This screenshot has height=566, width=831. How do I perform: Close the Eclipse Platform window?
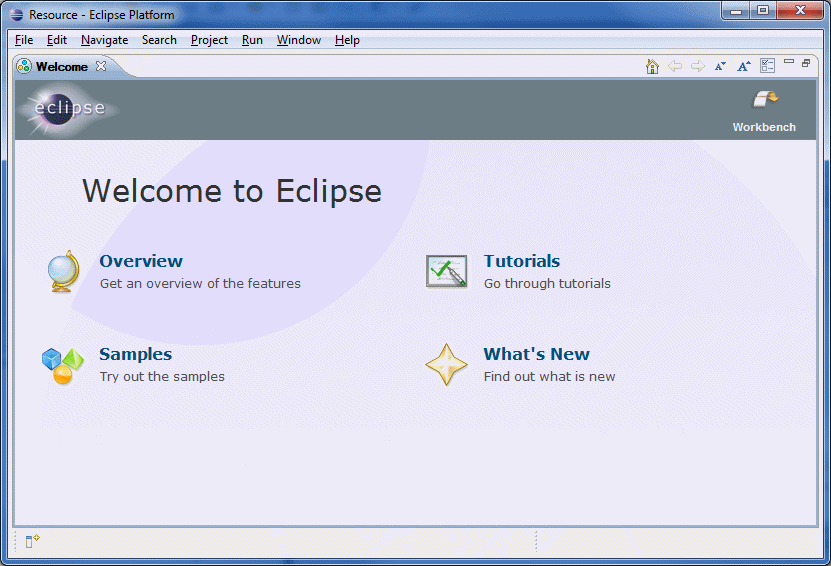point(801,11)
